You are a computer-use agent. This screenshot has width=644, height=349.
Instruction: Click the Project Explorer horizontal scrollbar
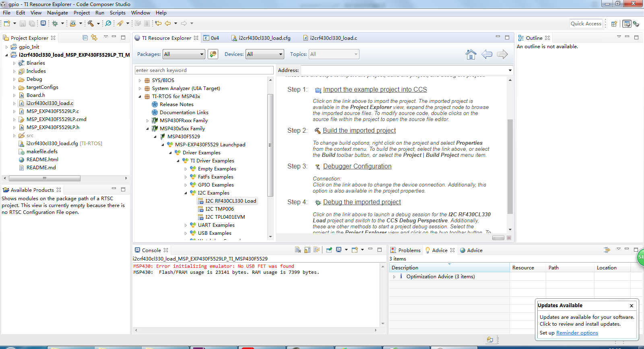[44, 178]
